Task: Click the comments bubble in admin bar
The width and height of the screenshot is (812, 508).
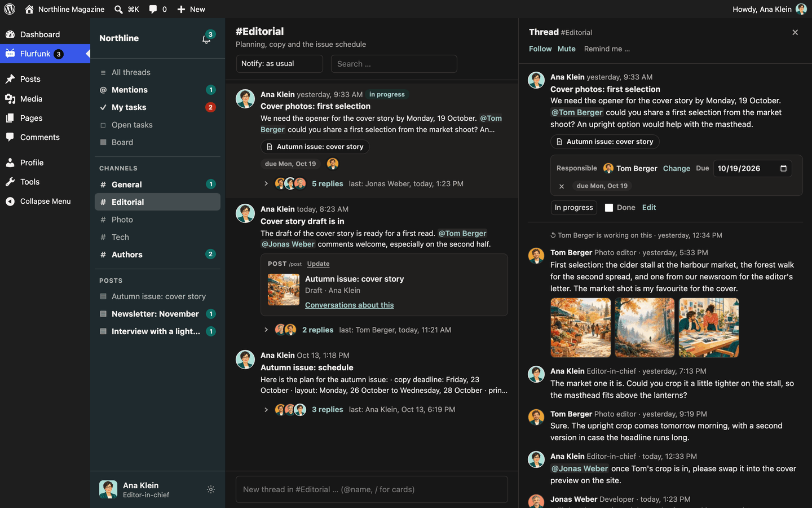Action: [153, 9]
